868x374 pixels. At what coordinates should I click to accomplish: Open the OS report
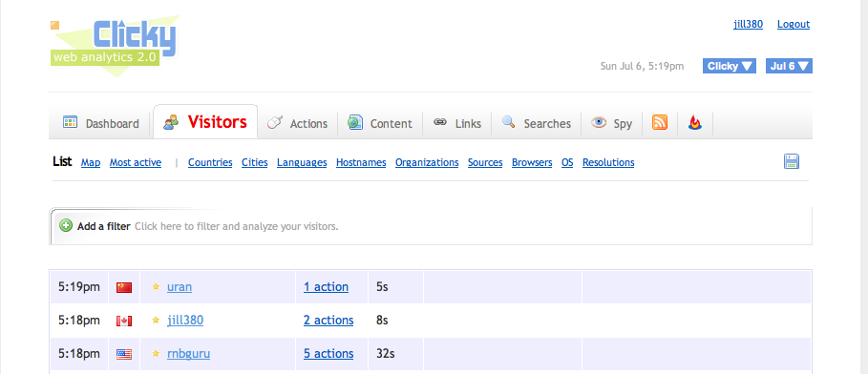(567, 162)
